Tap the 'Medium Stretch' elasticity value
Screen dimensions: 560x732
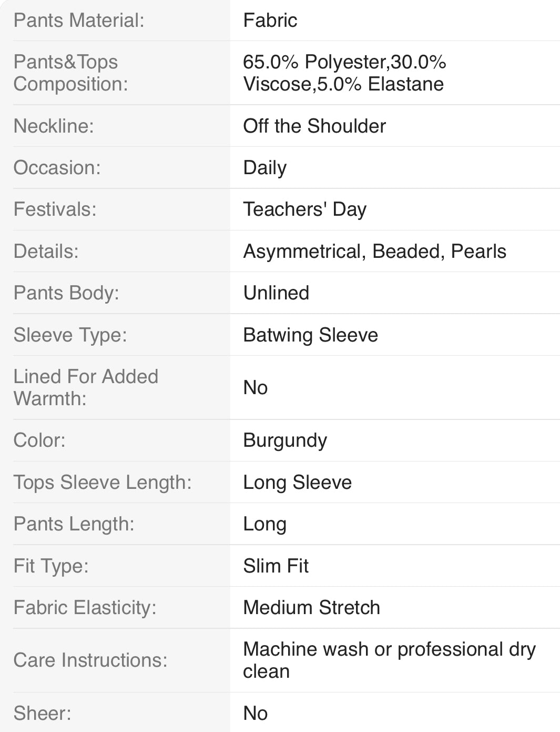click(x=311, y=608)
